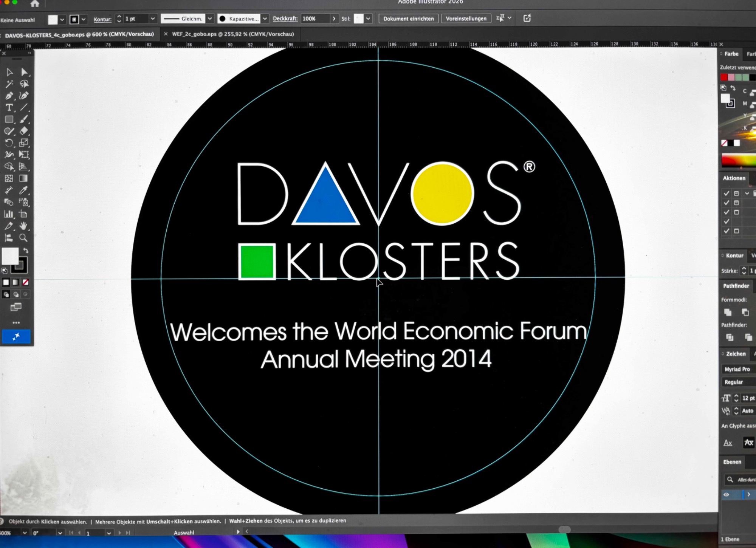Select the Rotate tool
The height and width of the screenshot is (548, 756).
click(x=9, y=143)
